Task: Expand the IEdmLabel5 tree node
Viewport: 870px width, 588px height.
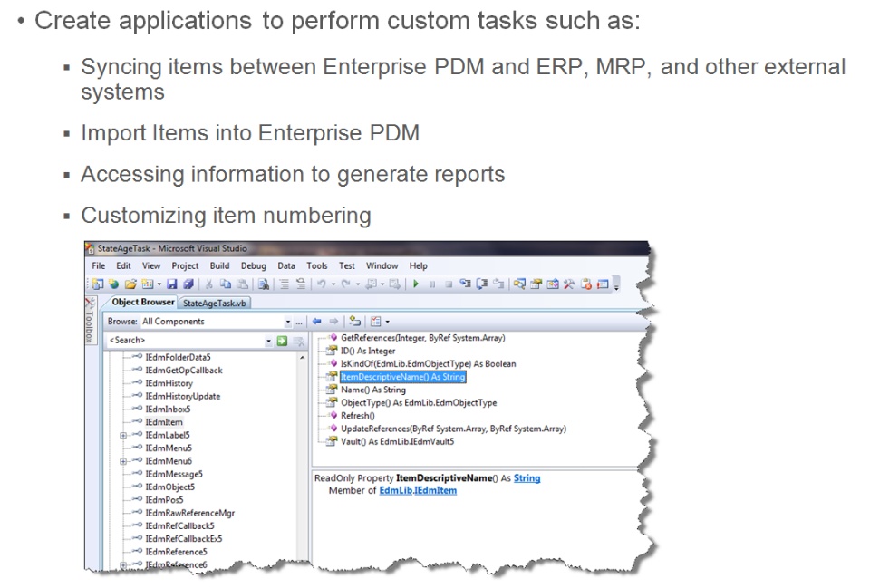Action: point(123,436)
